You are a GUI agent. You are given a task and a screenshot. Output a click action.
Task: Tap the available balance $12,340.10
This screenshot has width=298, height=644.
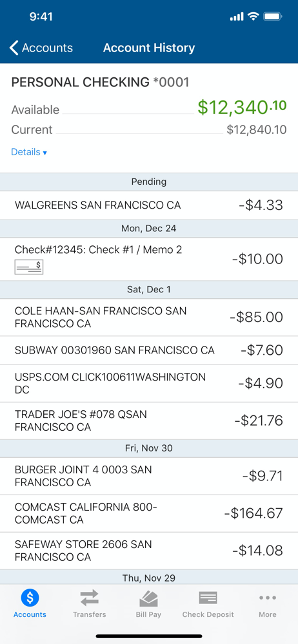[242, 107]
